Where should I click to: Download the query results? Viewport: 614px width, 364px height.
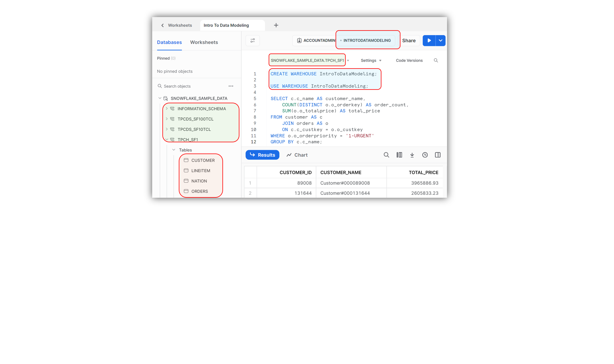[412, 155]
